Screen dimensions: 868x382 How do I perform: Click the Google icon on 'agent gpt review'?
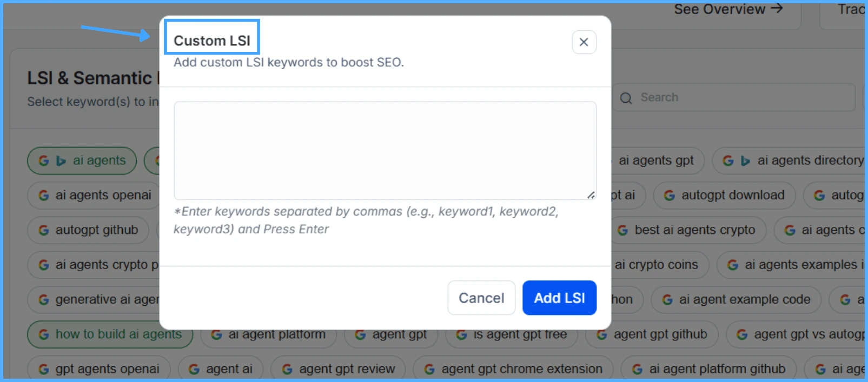[288, 370]
